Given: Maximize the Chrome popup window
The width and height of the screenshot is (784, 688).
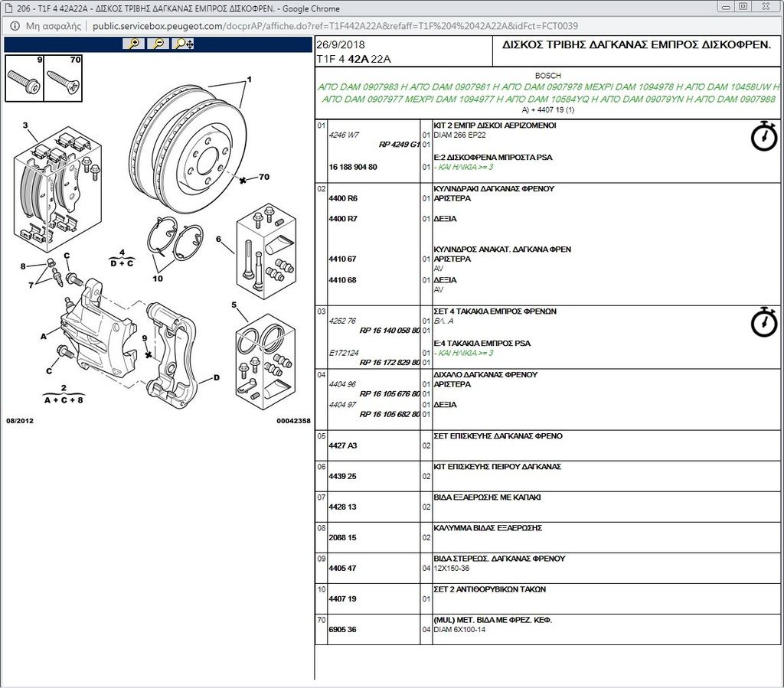Looking at the screenshot, I should tap(743, 6).
